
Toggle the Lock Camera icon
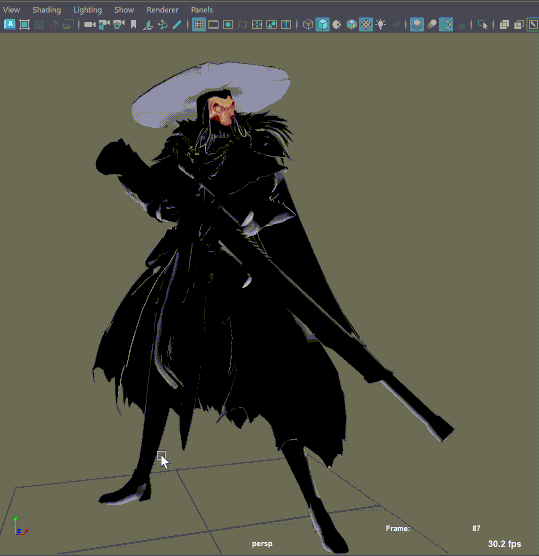104,24
